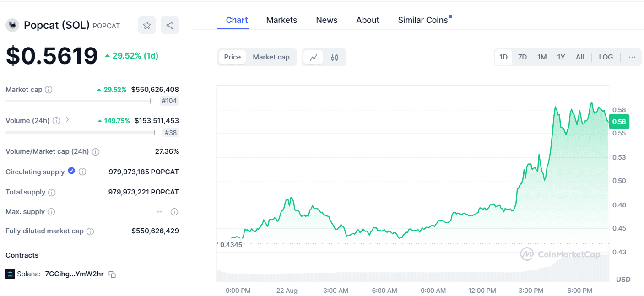The image size is (644, 296).
Task: Click the star to favorite Popcat
Action: 147,25
